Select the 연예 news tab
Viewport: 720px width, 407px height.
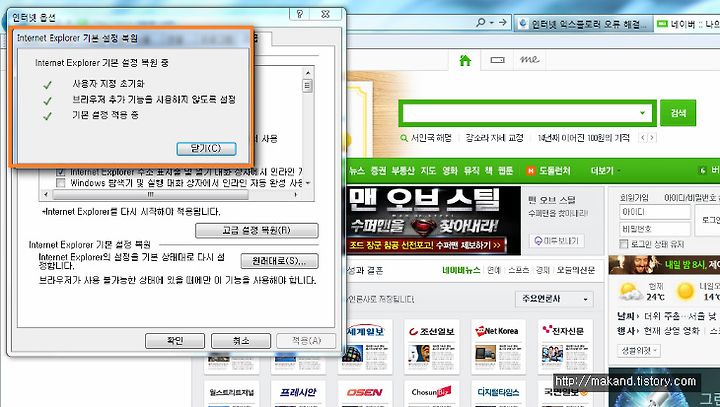click(x=494, y=270)
